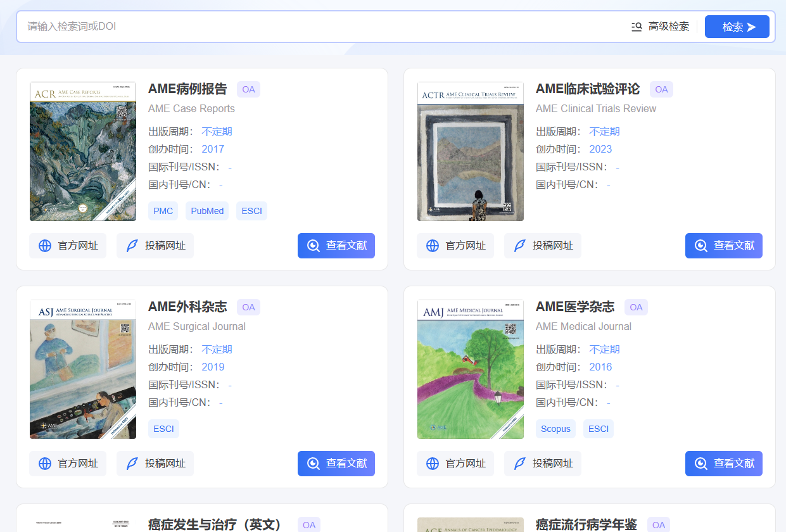Click globe icon in AME医学杂志 card

(x=433, y=464)
